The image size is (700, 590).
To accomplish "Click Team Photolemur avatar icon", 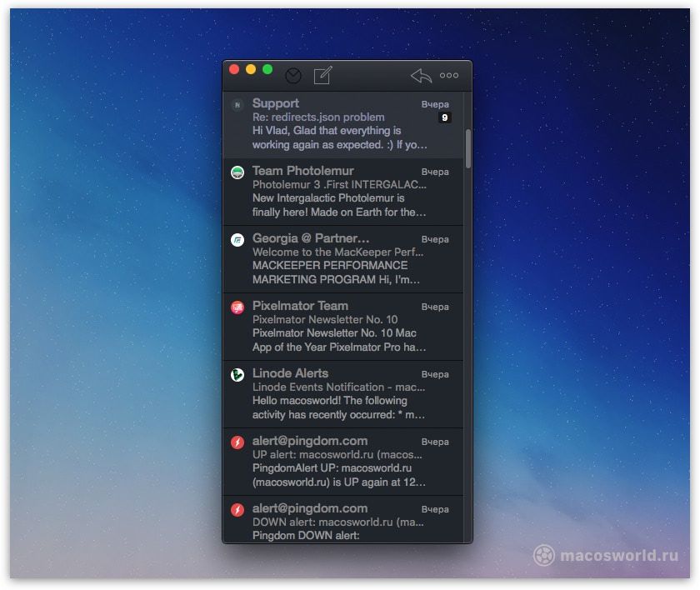I will click(x=237, y=172).
